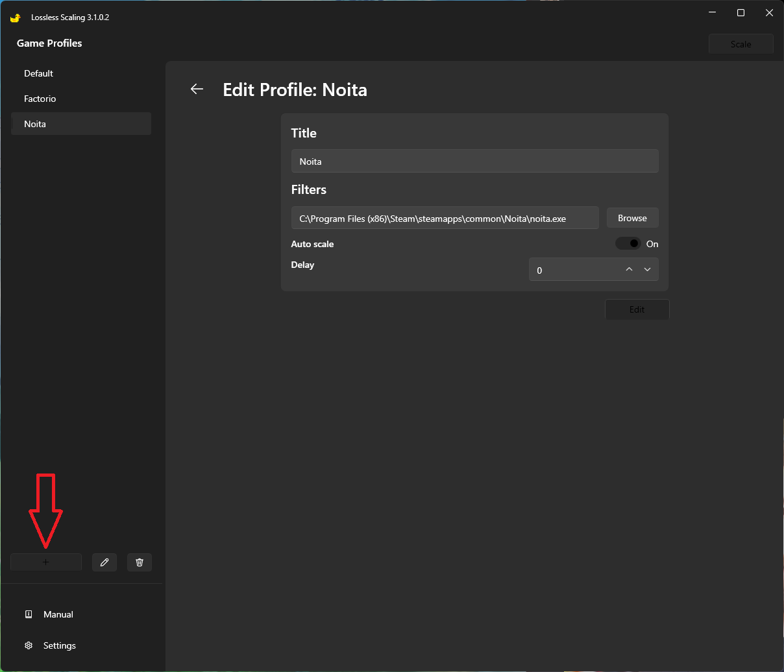This screenshot has width=784, height=672.
Task: Decrease Delay with the down chevron
Action: [x=647, y=270]
